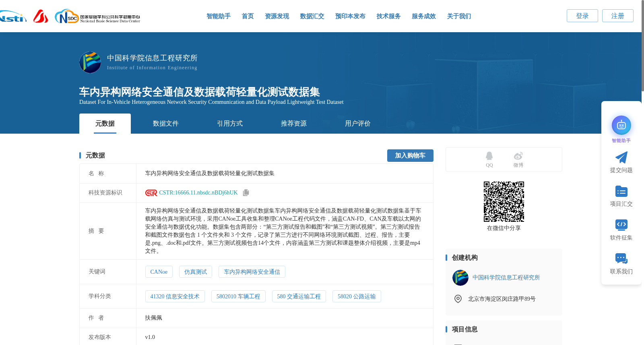The width and height of the screenshot is (644, 345).
Task: Switch to the 用户评价 tab
Action: click(358, 124)
